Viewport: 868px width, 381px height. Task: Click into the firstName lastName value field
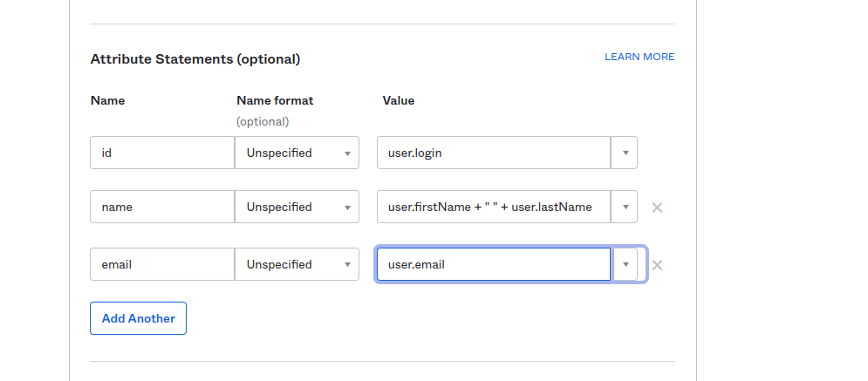[493, 208]
